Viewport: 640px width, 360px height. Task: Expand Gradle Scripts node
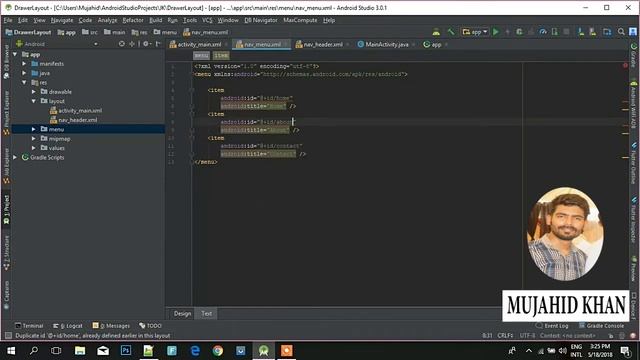15,158
